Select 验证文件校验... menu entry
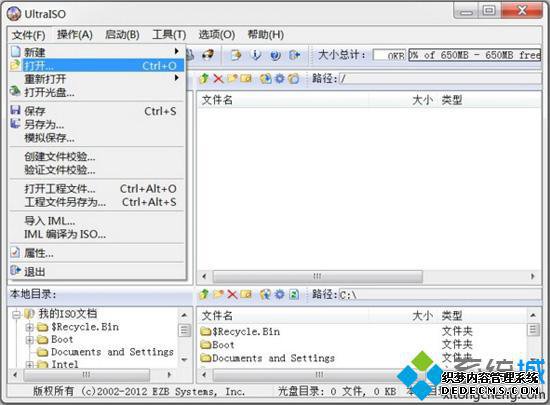 (96, 170)
